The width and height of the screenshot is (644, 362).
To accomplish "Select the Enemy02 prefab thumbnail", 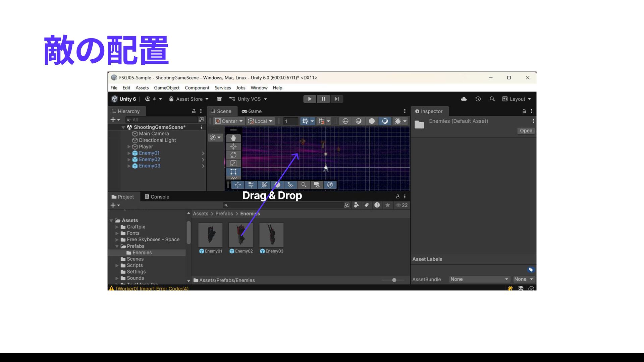I will (241, 235).
